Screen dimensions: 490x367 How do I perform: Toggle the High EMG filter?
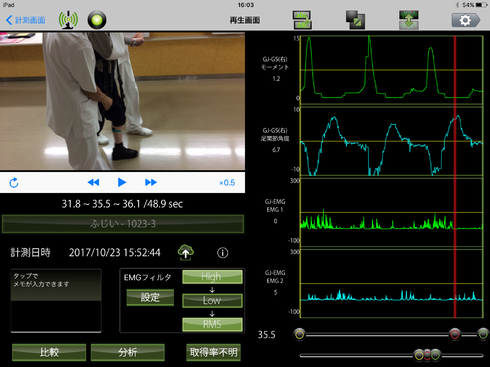pos(212,277)
